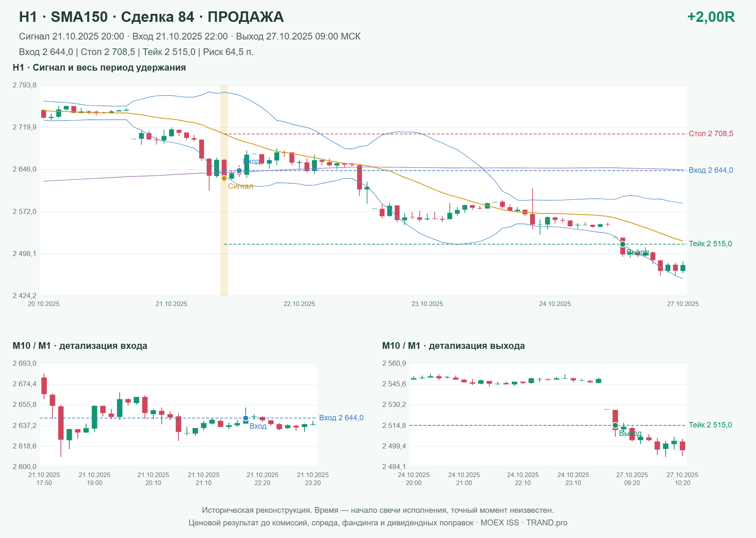Image resolution: width=756 pixels, height=538 pixels.
Task: Click exit chart time label 21:00
Action: click(464, 483)
